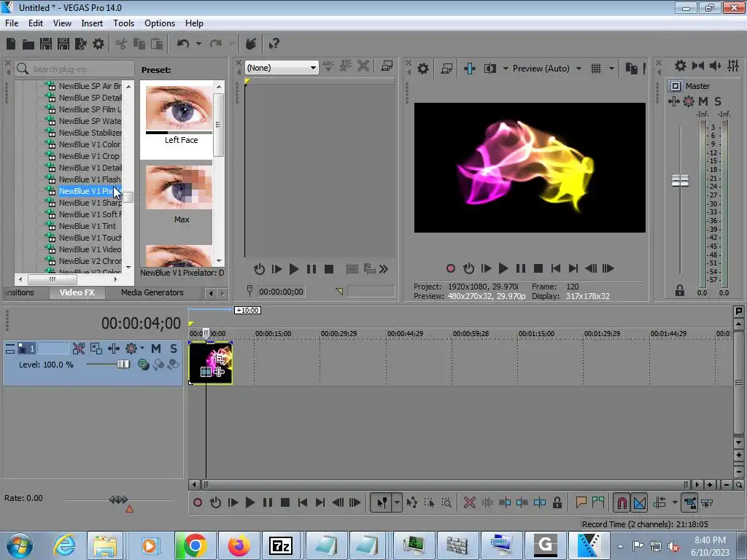Open the Insert menu

click(92, 23)
